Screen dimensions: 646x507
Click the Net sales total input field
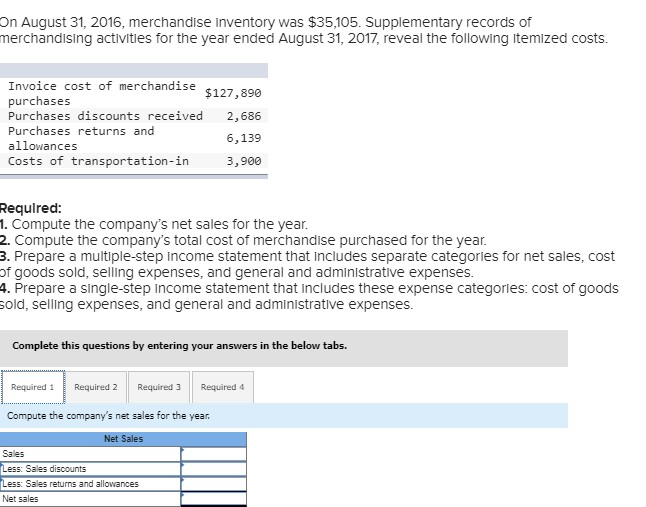tap(213, 499)
